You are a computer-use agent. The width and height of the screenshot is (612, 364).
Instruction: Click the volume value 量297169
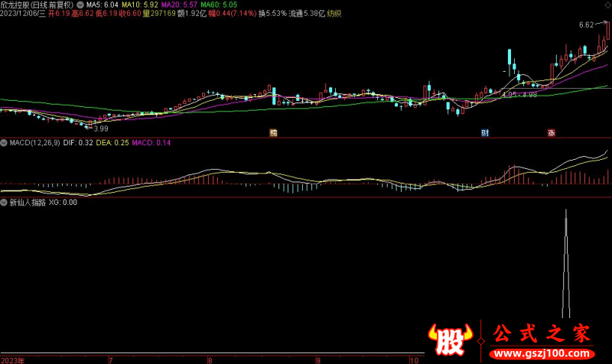[x=159, y=13]
